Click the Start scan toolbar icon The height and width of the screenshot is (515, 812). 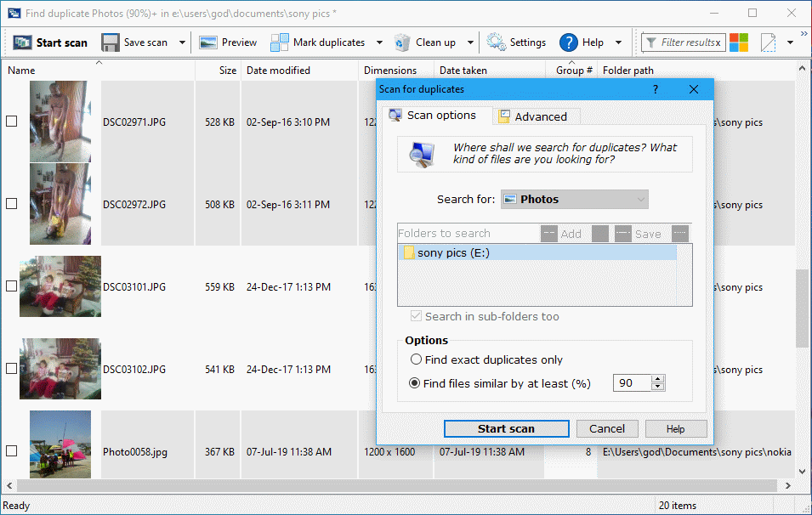click(23, 42)
